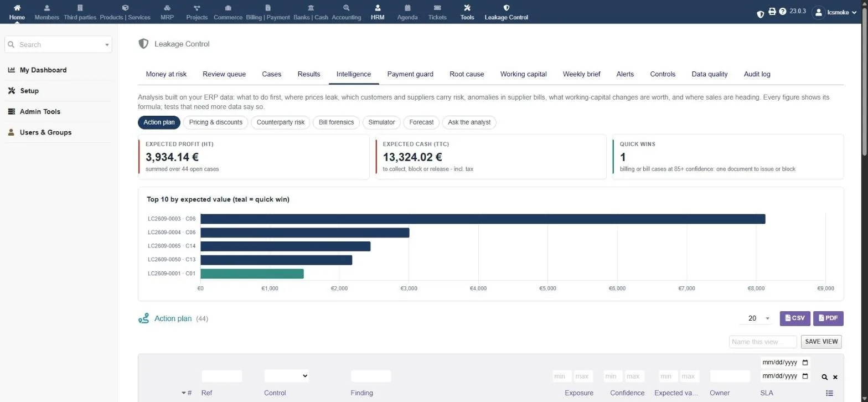The width and height of the screenshot is (868, 402).
Task: Select the Bill forensics pill
Action: (337, 122)
